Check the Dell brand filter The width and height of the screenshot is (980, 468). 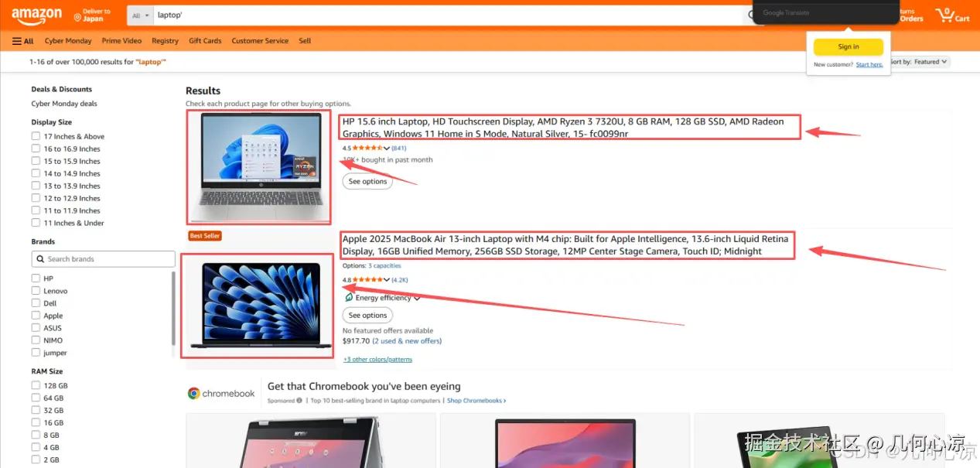click(36, 303)
